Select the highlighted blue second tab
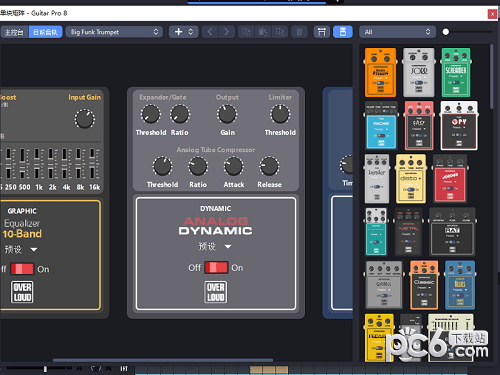500x375 pixels. tap(45, 32)
